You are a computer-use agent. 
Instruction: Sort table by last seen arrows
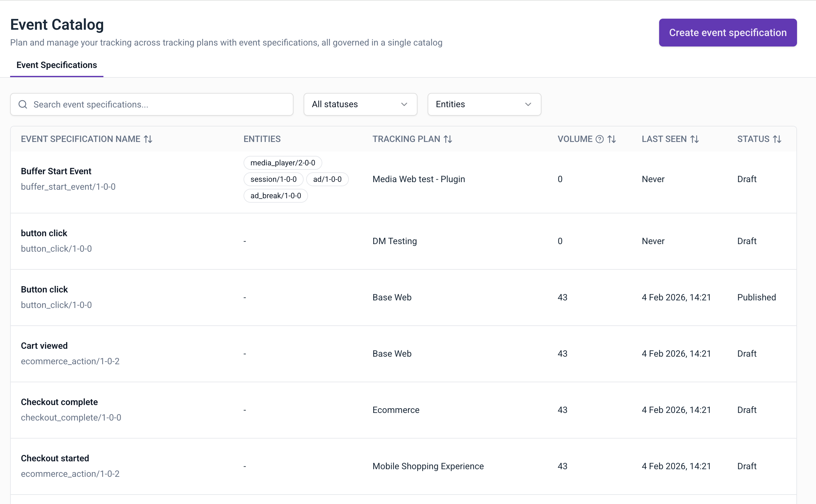694,139
